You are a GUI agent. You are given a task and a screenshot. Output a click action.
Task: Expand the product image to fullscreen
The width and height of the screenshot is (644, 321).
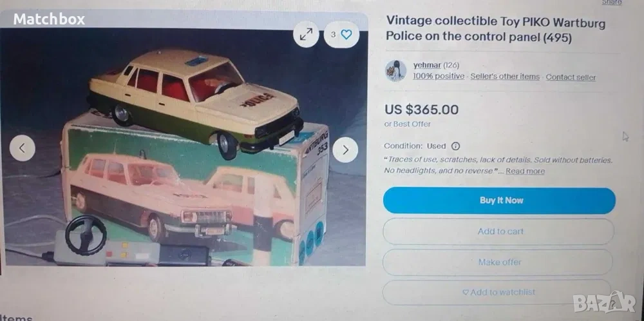coord(306,35)
